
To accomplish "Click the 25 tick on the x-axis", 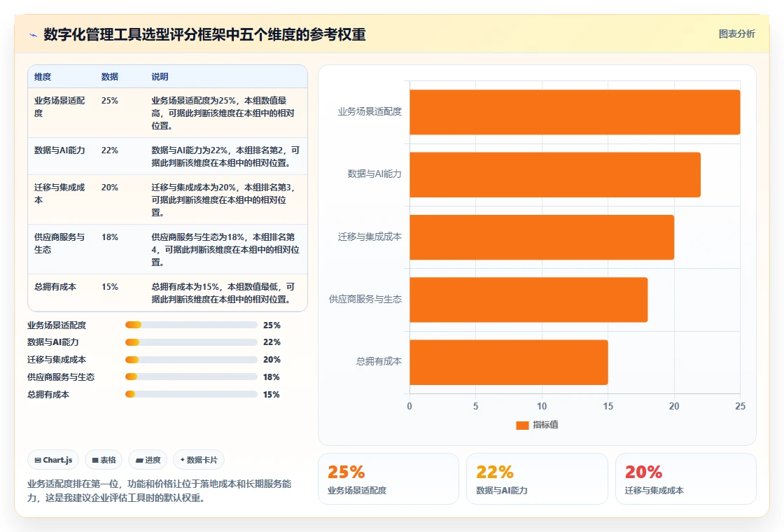I will coord(740,406).
